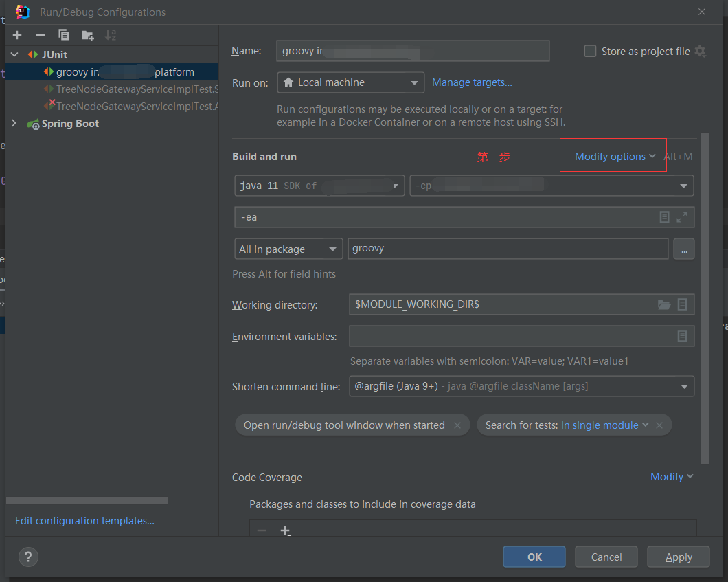
Task: Click the Manage targets link
Action: [472, 82]
